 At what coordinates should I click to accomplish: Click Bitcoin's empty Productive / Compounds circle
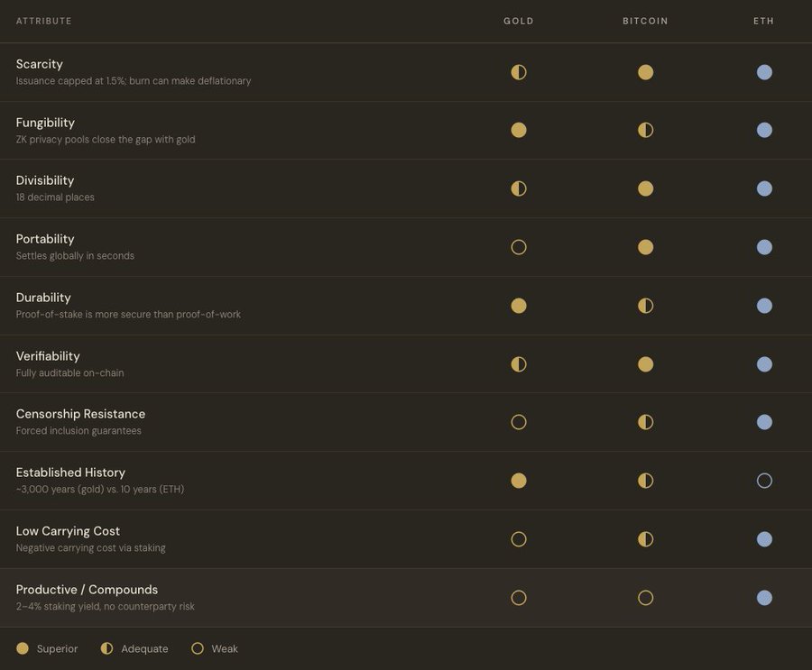point(645,597)
